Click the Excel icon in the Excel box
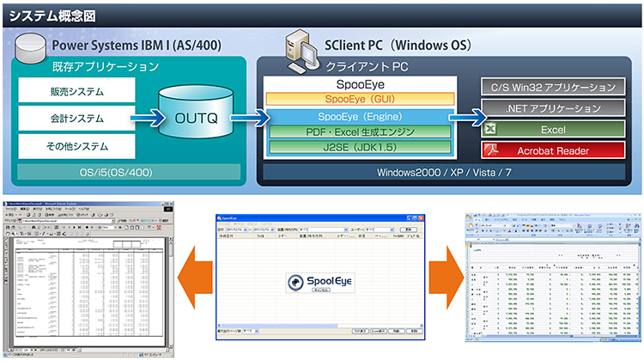The height and width of the screenshot is (361, 644). click(490, 129)
